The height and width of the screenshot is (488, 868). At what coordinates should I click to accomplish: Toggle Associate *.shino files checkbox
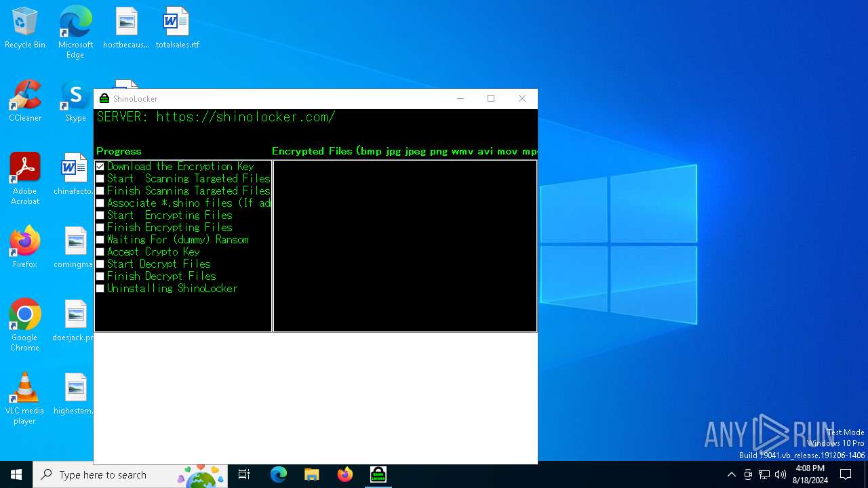pos(100,203)
